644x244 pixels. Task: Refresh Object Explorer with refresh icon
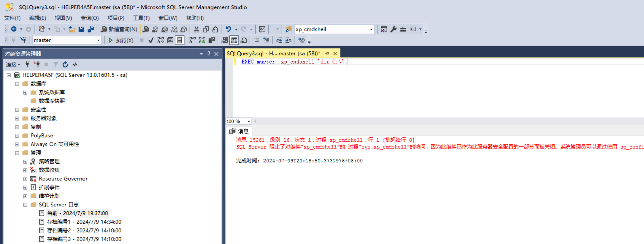pos(65,65)
